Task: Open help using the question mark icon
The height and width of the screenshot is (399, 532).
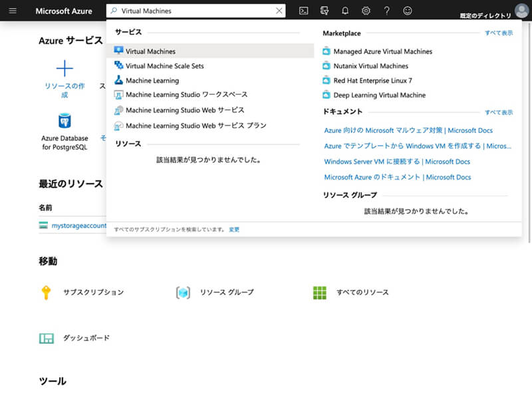Action: coord(386,11)
